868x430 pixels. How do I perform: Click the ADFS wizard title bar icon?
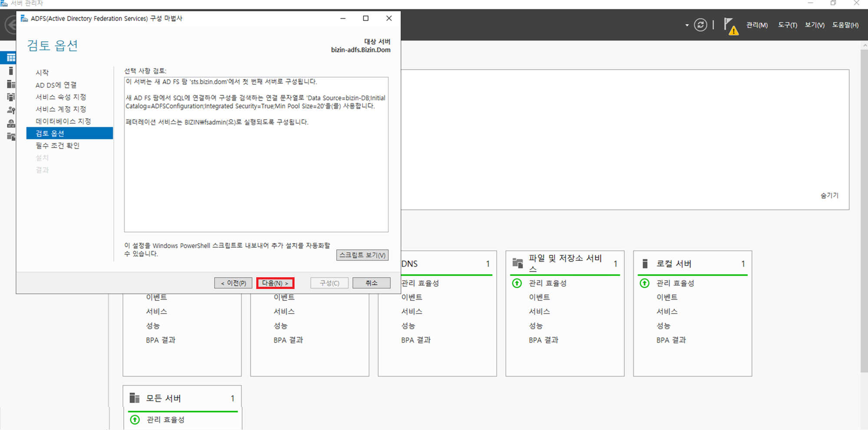coord(24,18)
